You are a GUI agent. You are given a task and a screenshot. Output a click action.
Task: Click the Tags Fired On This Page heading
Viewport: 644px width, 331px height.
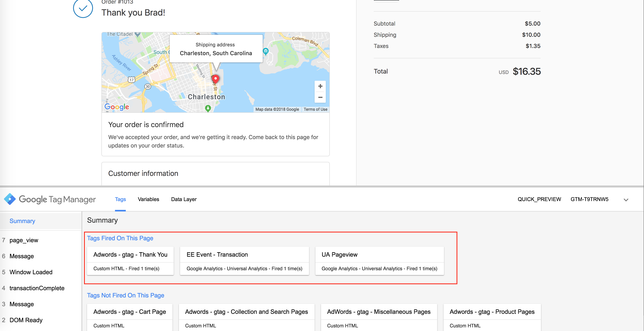point(120,238)
